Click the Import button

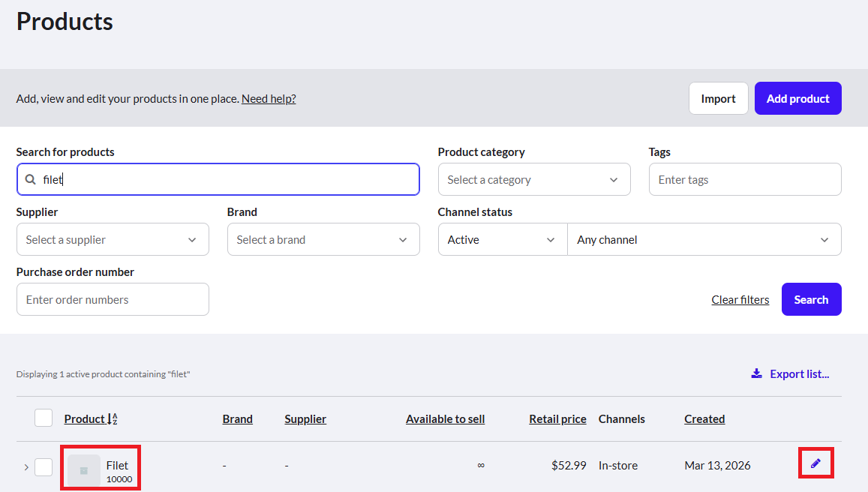(718, 98)
